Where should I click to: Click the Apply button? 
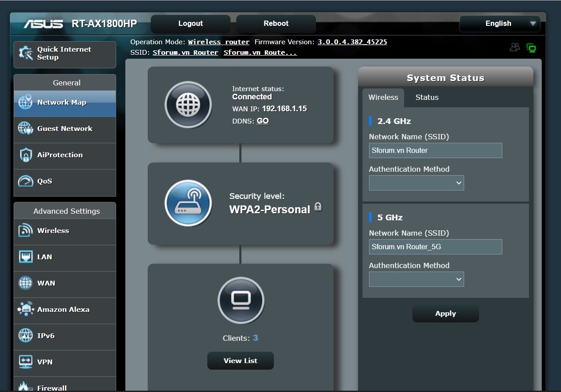(446, 314)
